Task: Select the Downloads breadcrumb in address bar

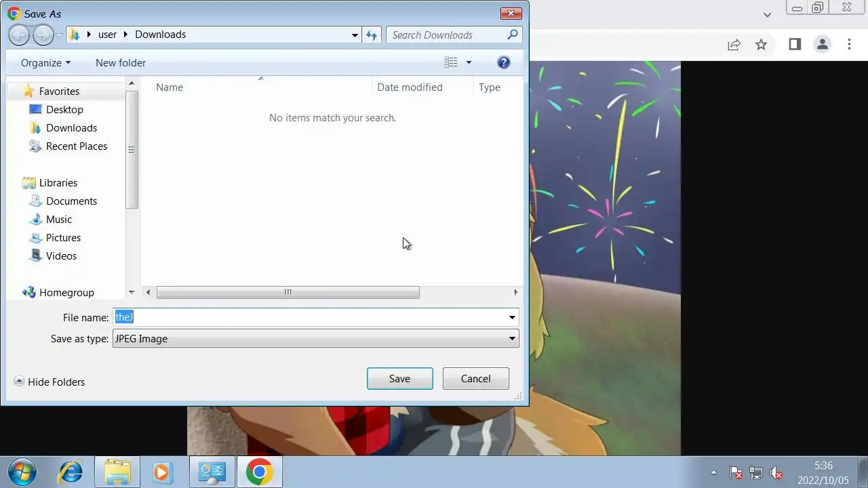Action: 160,35
